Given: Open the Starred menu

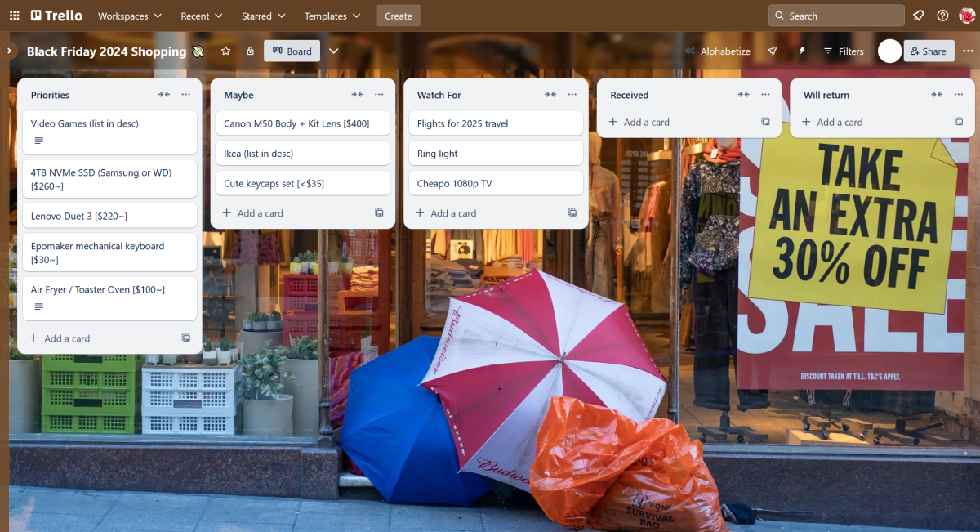Looking at the screenshot, I should click(263, 15).
